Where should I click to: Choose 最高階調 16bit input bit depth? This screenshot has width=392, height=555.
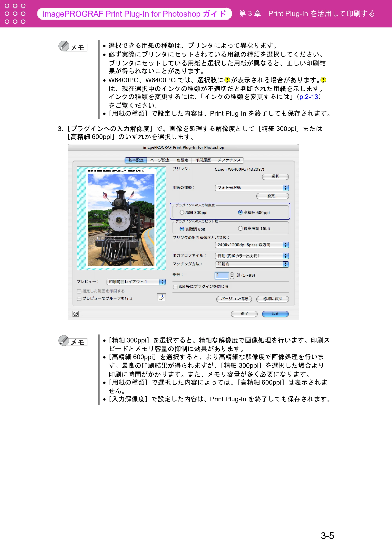pyautogui.click(x=240, y=228)
